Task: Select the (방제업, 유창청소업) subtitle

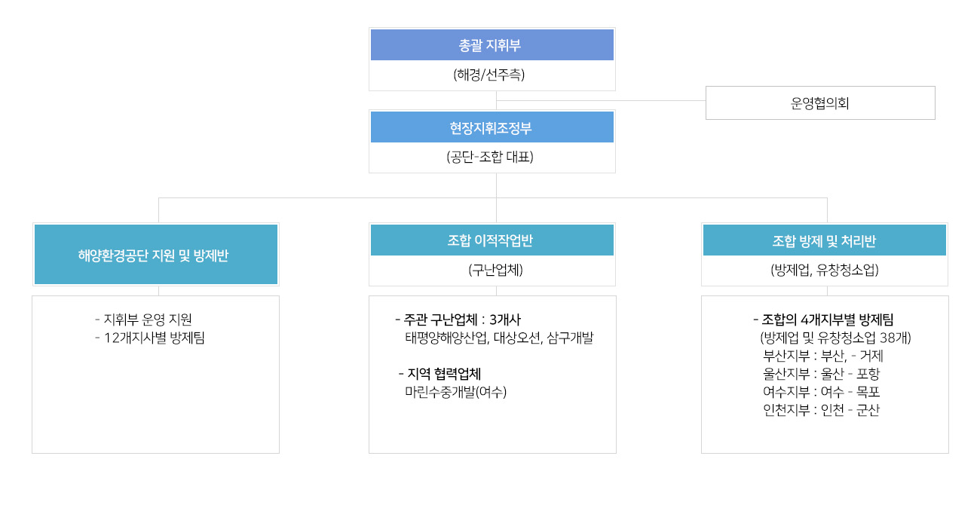Action: coord(825,271)
